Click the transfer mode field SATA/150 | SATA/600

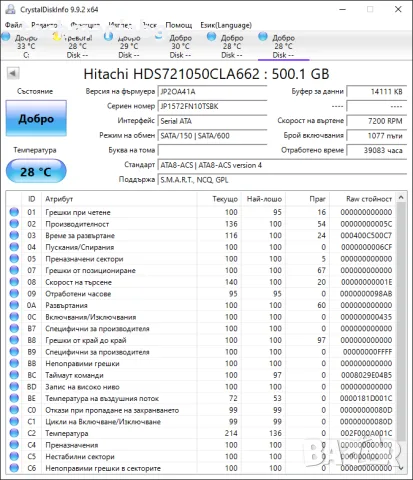pos(212,136)
